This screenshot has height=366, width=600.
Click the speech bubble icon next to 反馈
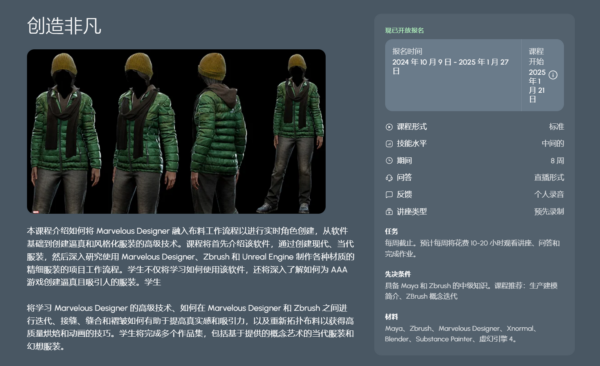pos(389,194)
